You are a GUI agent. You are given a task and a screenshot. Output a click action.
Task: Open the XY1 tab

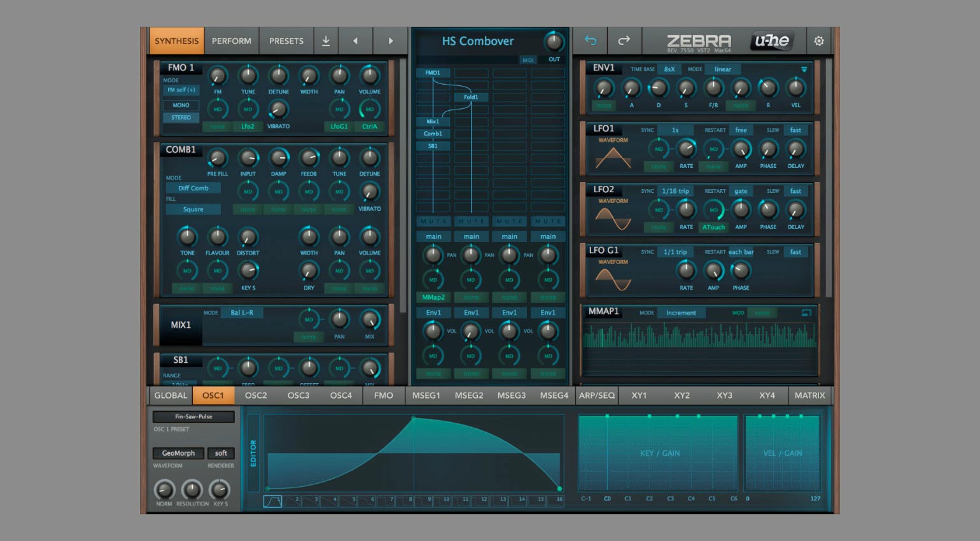coord(639,395)
